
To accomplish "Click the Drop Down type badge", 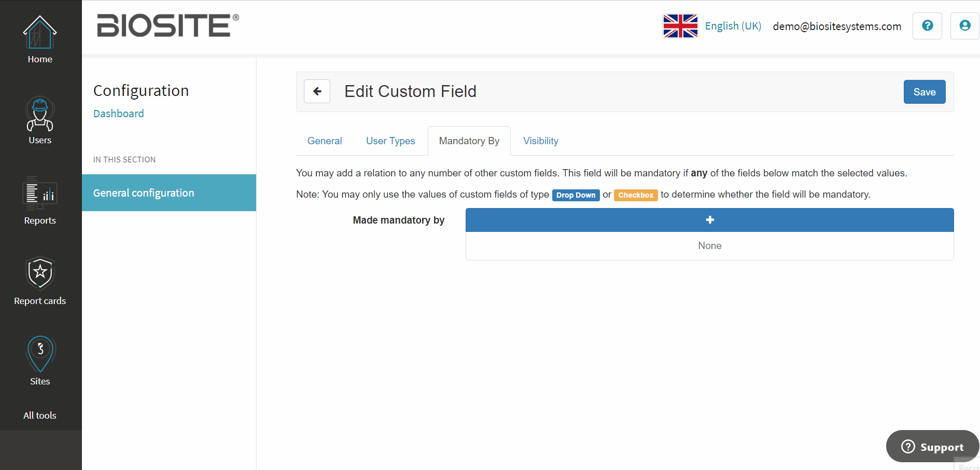I will (x=576, y=195).
